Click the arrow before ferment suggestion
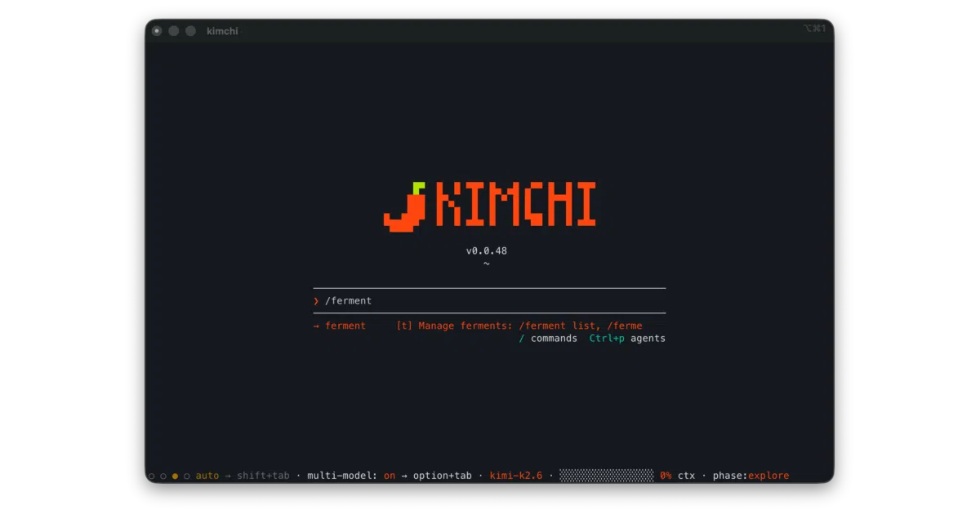Image resolution: width=980 pixels, height=514 pixels. tap(316, 326)
